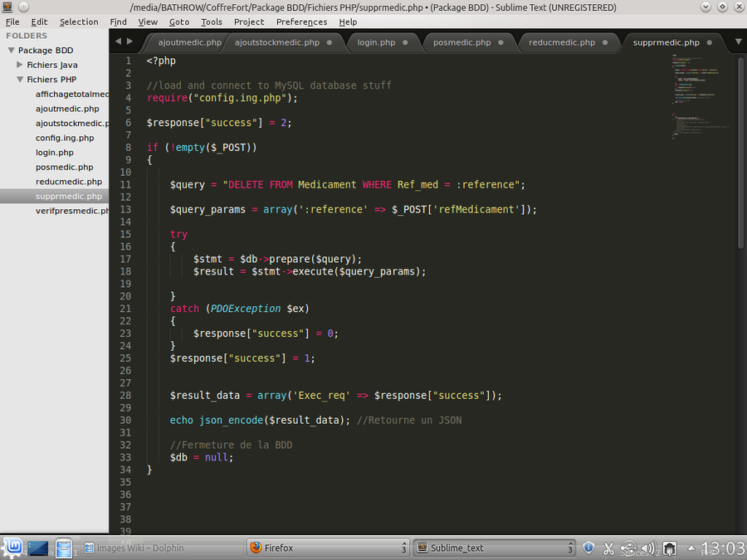
Task: Click the volume icon in system tray
Action: [x=648, y=548]
